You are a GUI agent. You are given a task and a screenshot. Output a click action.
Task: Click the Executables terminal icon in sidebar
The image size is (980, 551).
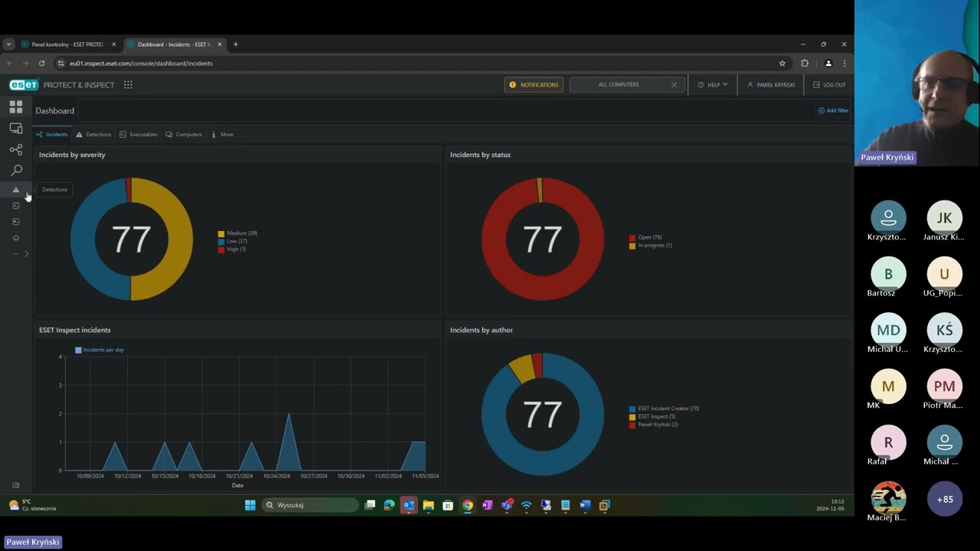point(15,206)
